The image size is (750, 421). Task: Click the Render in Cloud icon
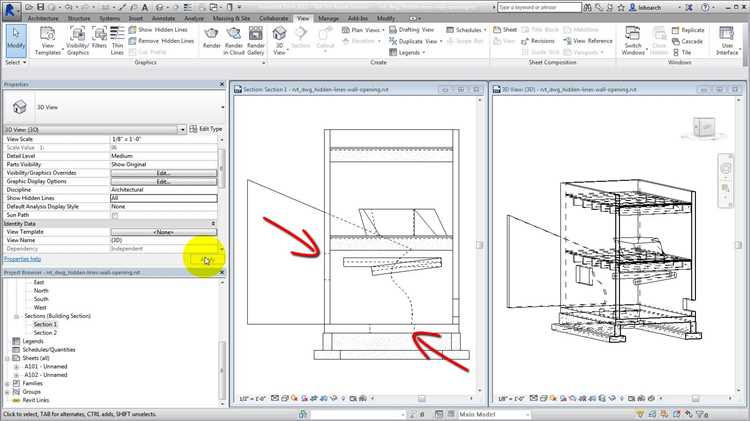click(234, 40)
